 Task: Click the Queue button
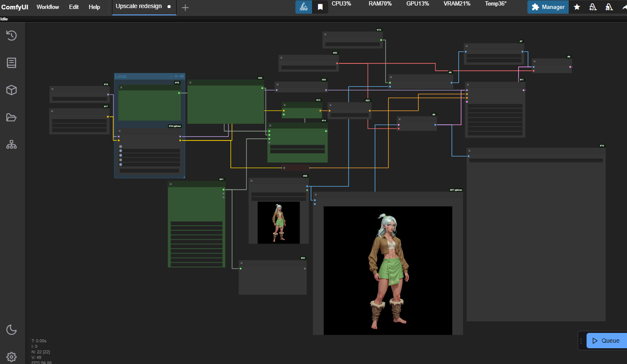[x=606, y=341]
